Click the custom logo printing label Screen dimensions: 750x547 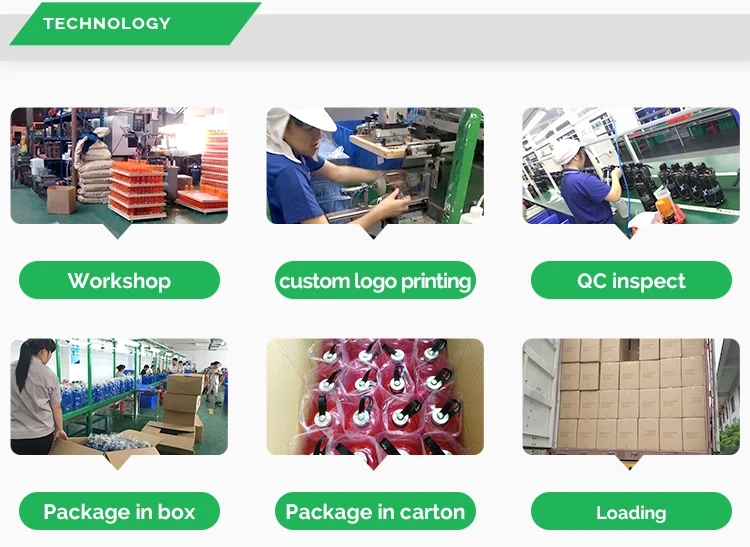coord(375,280)
